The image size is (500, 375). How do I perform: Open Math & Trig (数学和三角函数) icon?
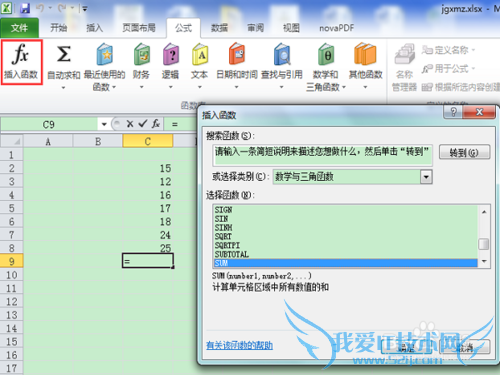point(326,54)
